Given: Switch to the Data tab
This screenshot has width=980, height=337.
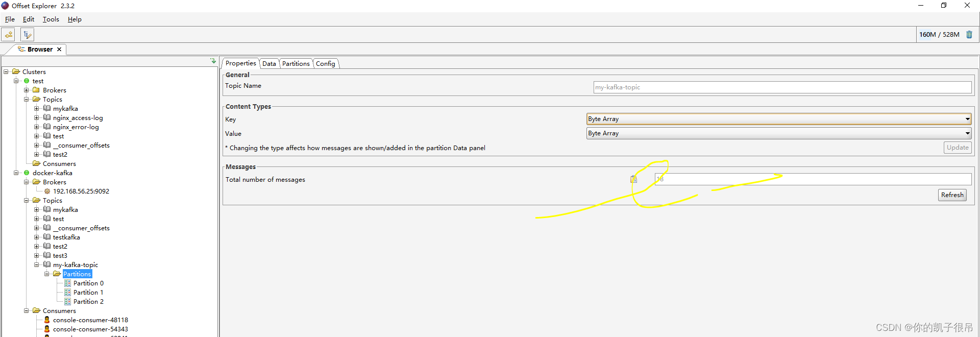Looking at the screenshot, I should click(269, 64).
